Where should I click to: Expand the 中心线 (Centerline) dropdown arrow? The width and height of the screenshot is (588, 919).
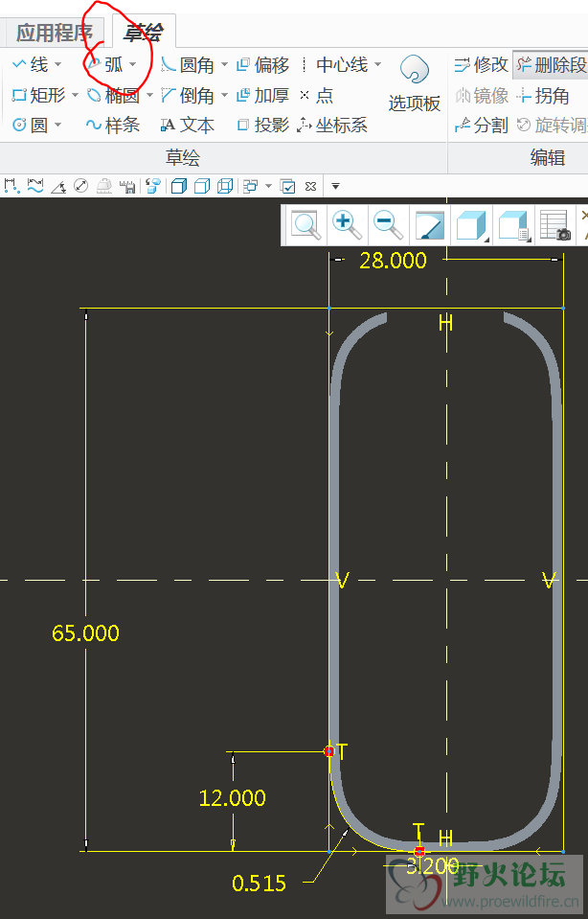(377, 64)
